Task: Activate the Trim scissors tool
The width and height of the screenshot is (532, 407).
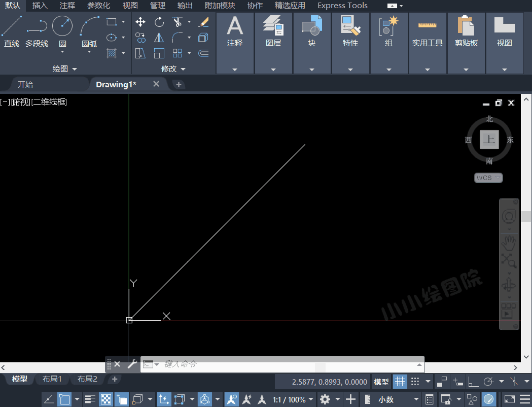Action: coord(177,22)
